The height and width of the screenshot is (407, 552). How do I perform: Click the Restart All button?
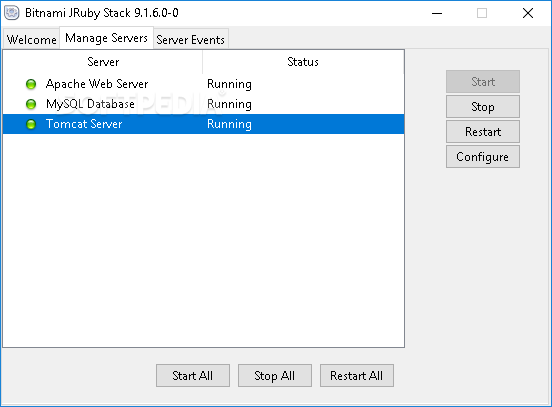click(x=357, y=376)
